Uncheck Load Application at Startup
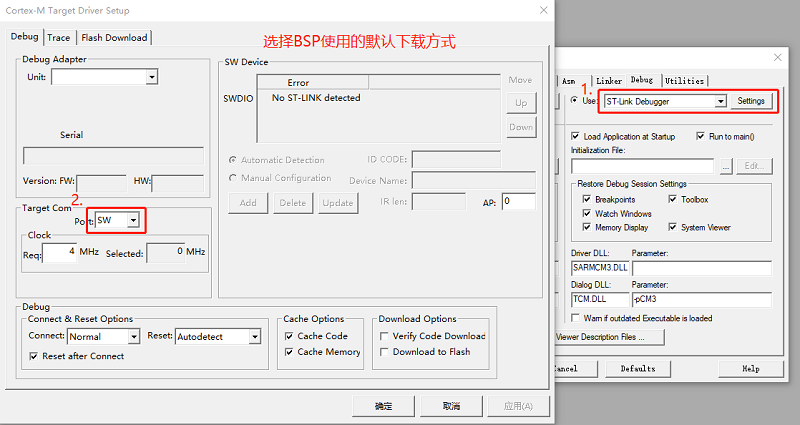 575,136
